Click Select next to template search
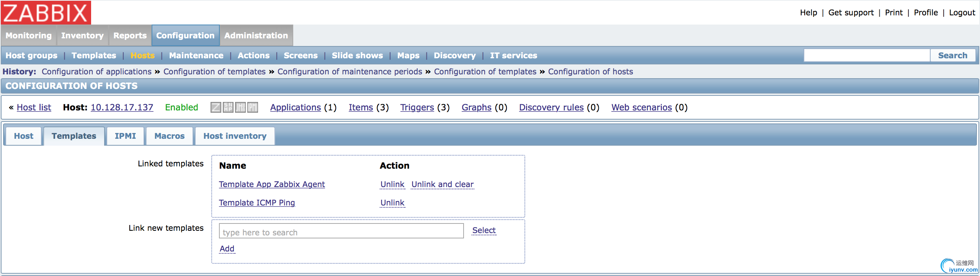The image size is (980, 276). [x=484, y=230]
